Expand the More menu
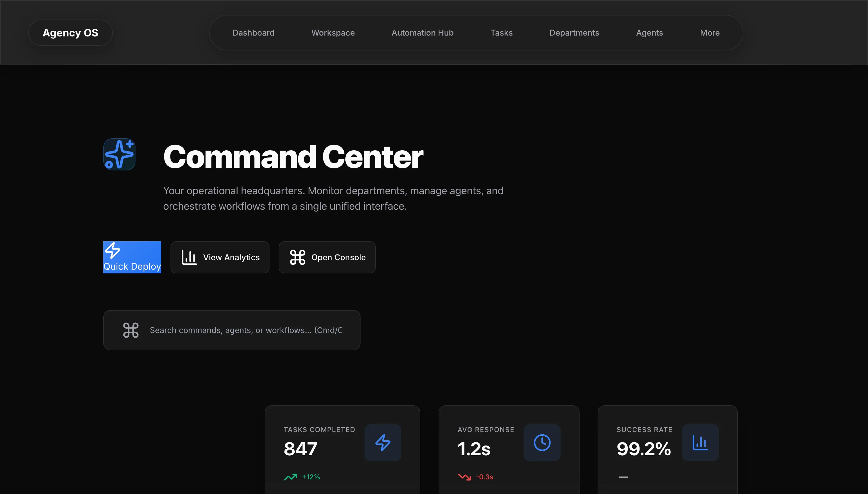This screenshot has height=494, width=868. click(x=710, y=33)
